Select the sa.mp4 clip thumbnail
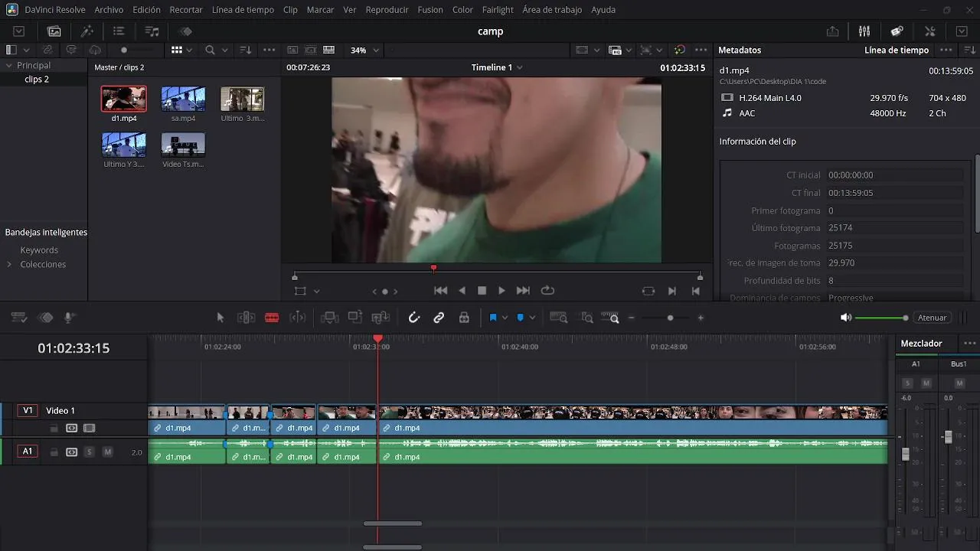 (183, 99)
